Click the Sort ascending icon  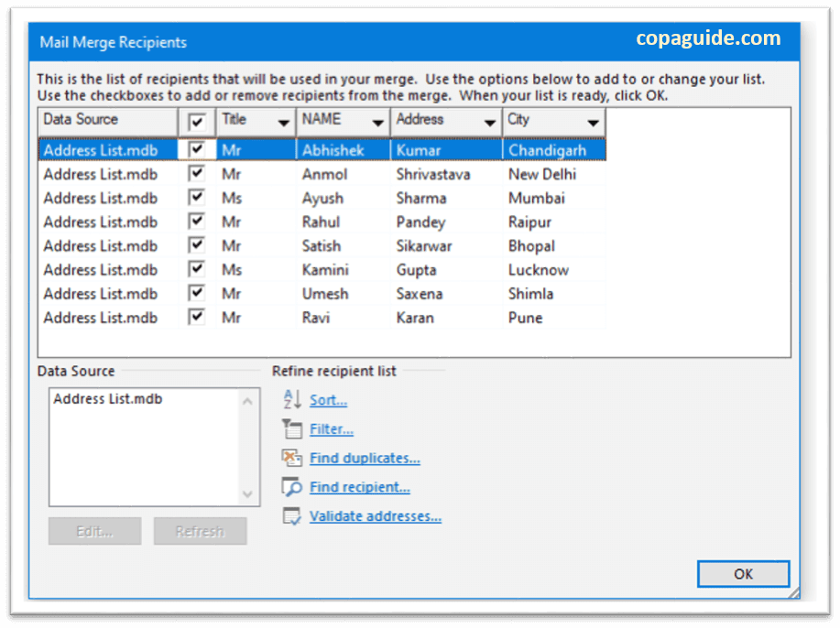tap(290, 399)
